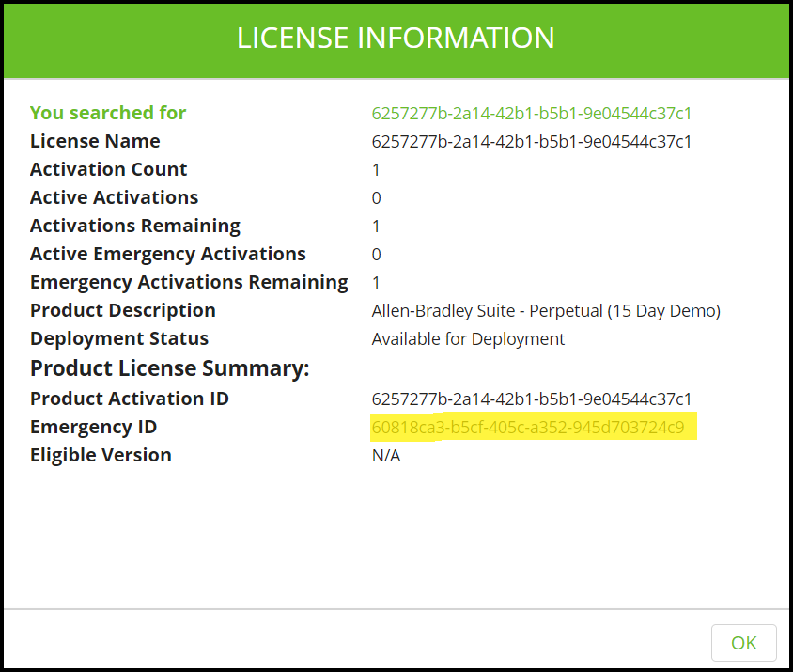
Task: Click 'Available for Deployment' status text
Action: click(468, 339)
